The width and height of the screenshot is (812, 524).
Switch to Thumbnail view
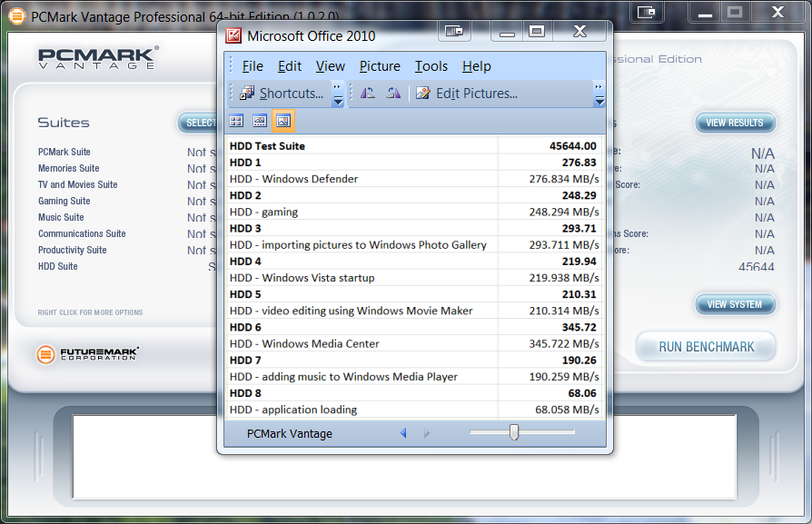point(236,121)
